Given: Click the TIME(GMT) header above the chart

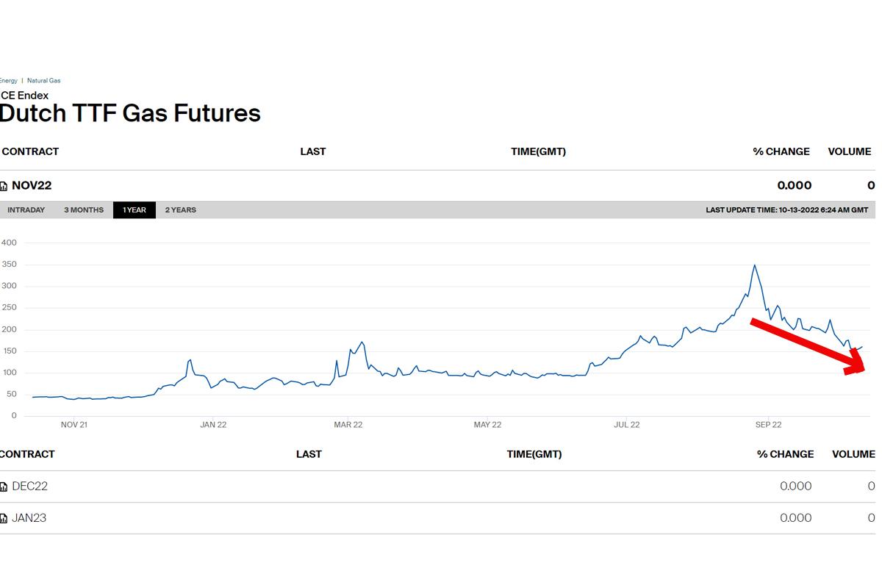Looking at the screenshot, I should pyautogui.click(x=538, y=151).
